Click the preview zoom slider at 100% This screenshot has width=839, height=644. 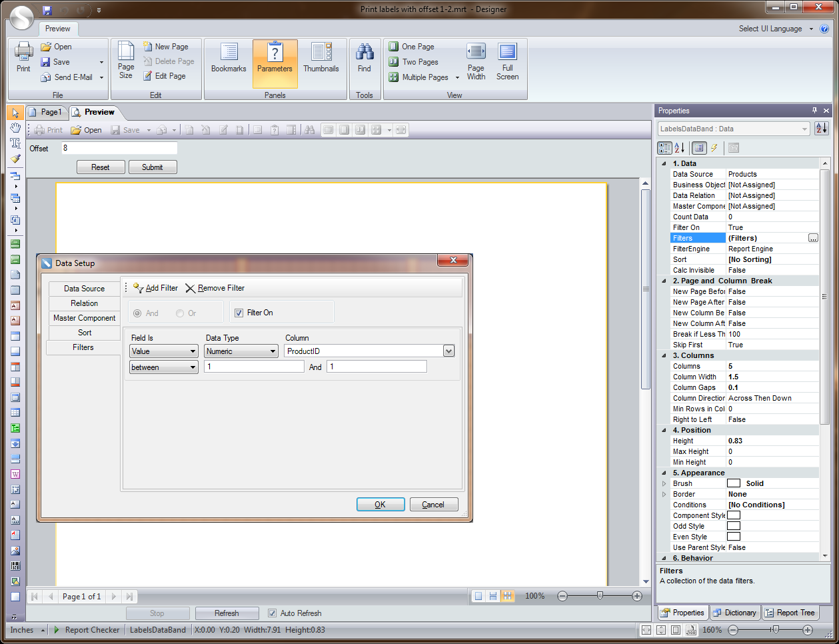(600, 596)
